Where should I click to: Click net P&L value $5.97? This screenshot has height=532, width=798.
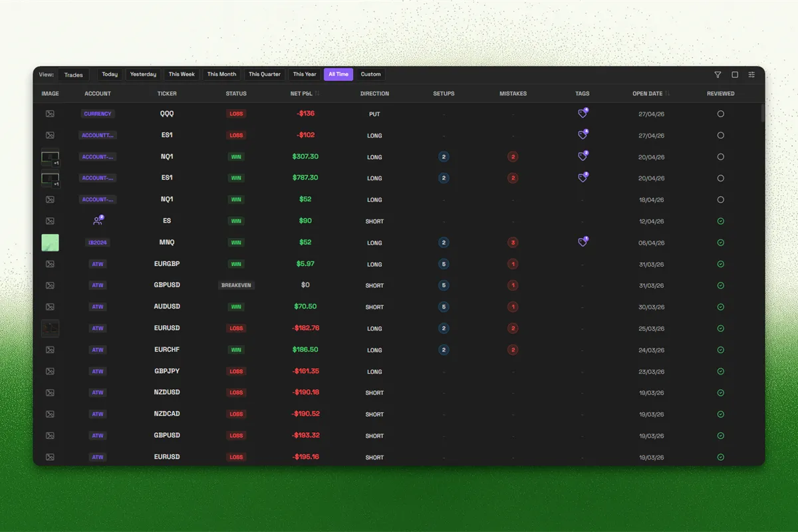[306, 264]
